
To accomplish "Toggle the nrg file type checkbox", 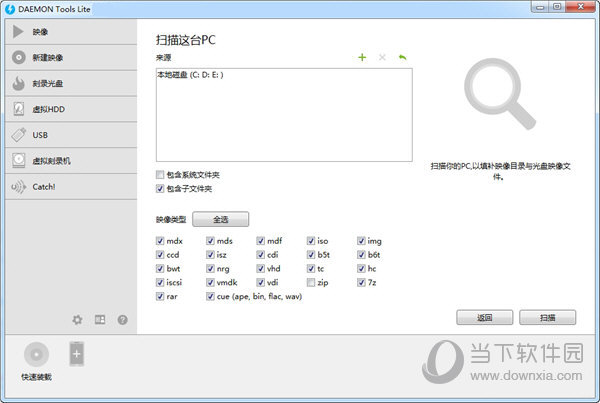I will coord(210,269).
